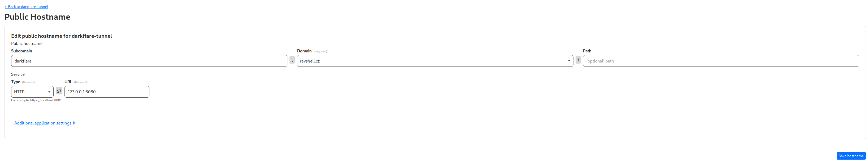Click inside the Domain field showing revshell.cz

[x=435, y=61]
